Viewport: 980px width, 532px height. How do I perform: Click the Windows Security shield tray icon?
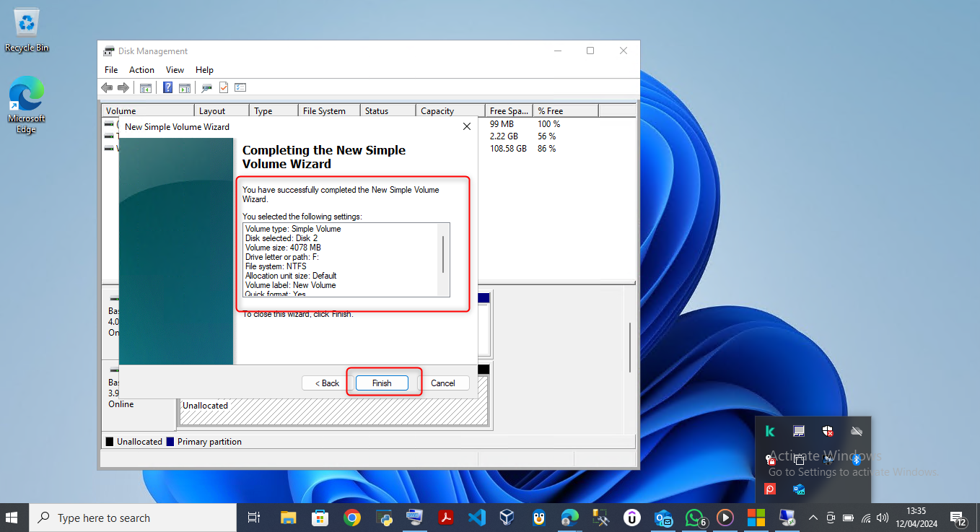coord(828,431)
